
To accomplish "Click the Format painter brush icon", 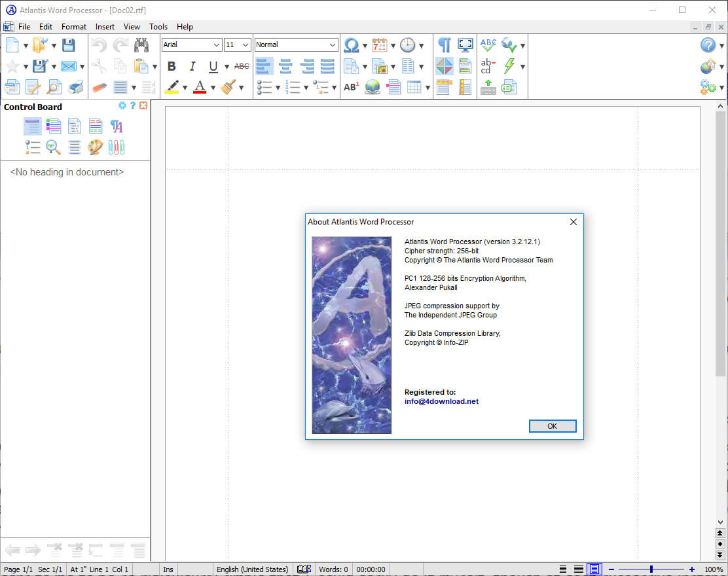I will 228,87.
